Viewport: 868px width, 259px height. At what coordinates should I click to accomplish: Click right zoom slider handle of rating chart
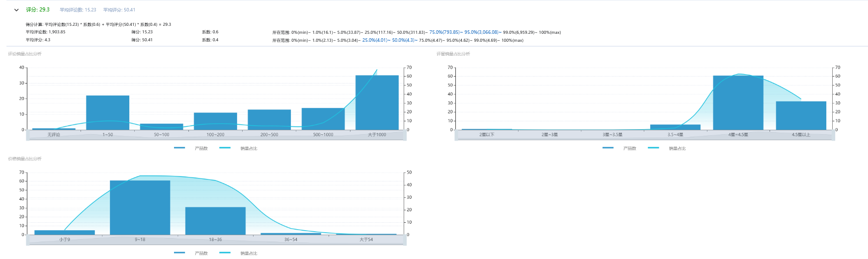(x=834, y=135)
